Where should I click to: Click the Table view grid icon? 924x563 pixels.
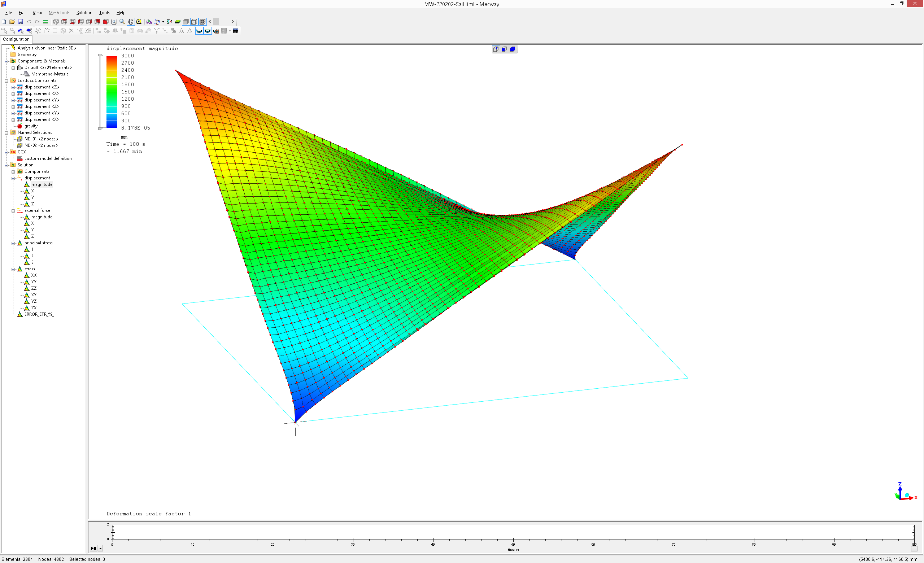(235, 31)
